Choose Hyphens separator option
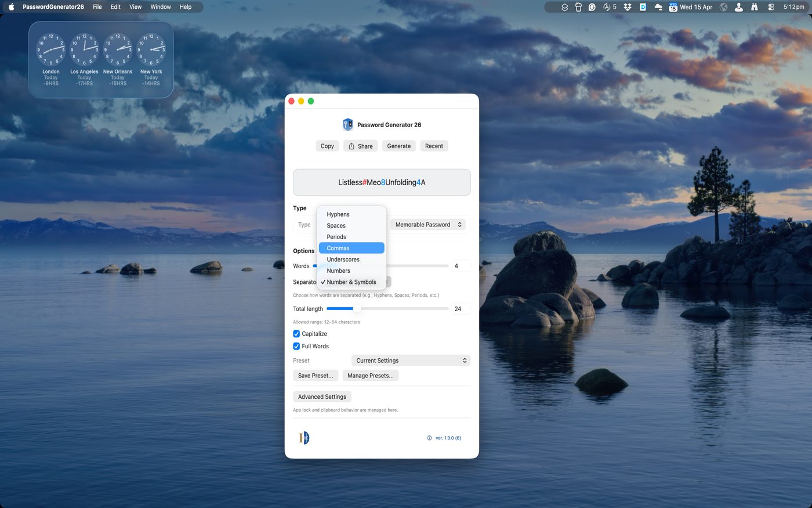This screenshot has width=812, height=508. (x=351, y=214)
